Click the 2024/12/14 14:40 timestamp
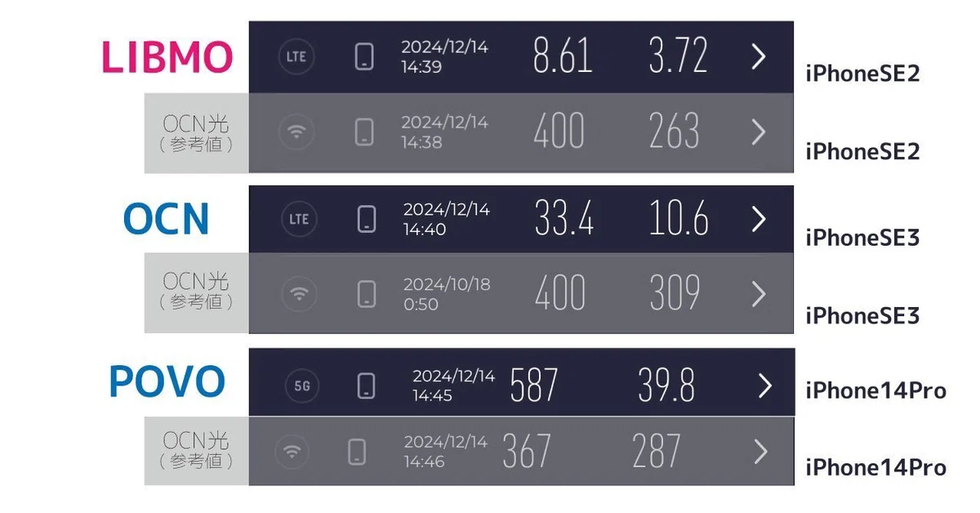This screenshot has height=513, width=980. [447, 220]
